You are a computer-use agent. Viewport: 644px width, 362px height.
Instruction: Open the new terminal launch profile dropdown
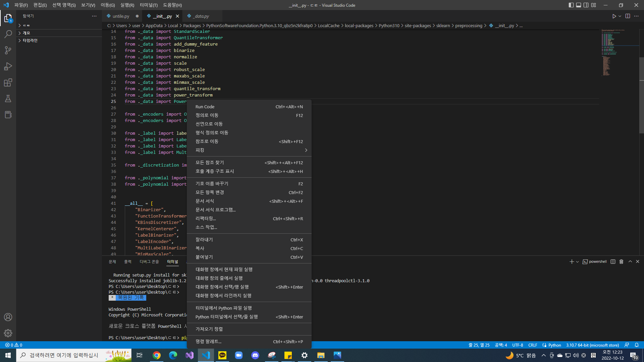[x=577, y=261]
